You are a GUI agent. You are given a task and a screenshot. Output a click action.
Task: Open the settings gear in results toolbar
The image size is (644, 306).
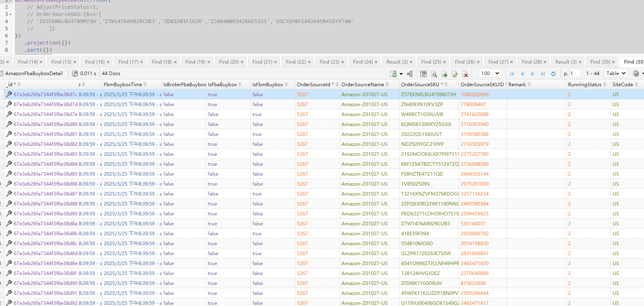pyautogui.click(x=636, y=74)
